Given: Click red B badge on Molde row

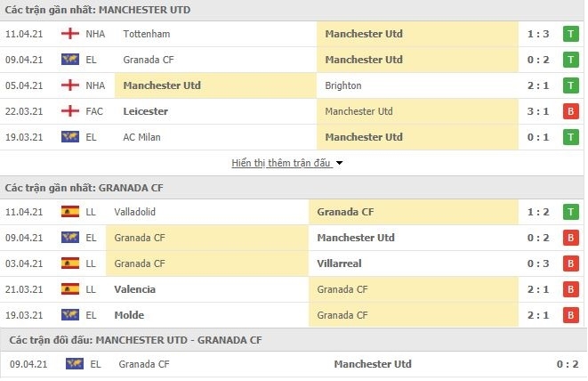Looking at the screenshot, I should [x=570, y=315].
